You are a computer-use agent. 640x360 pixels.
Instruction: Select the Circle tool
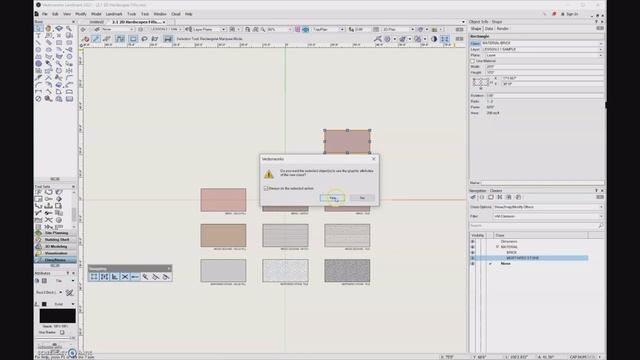coord(39,49)
